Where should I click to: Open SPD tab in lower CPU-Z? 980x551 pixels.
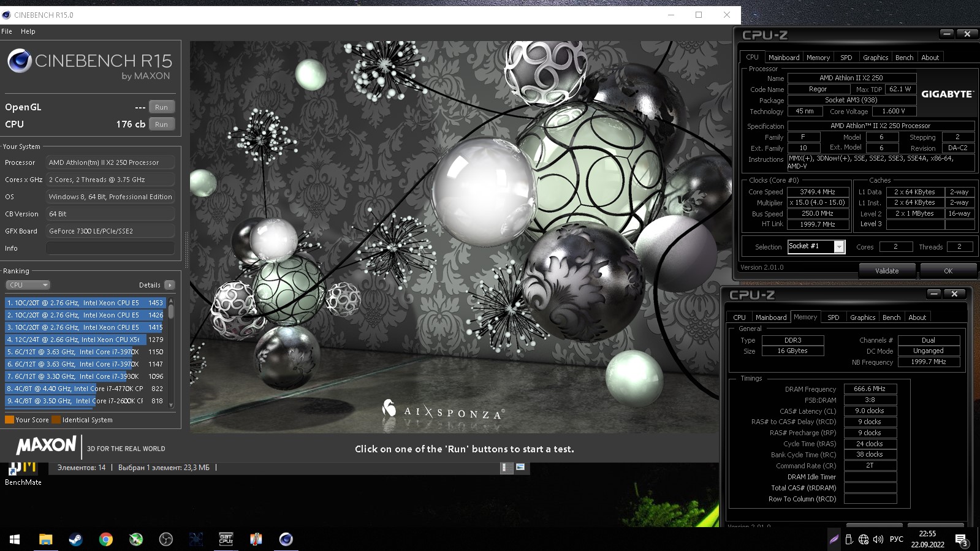834,317
